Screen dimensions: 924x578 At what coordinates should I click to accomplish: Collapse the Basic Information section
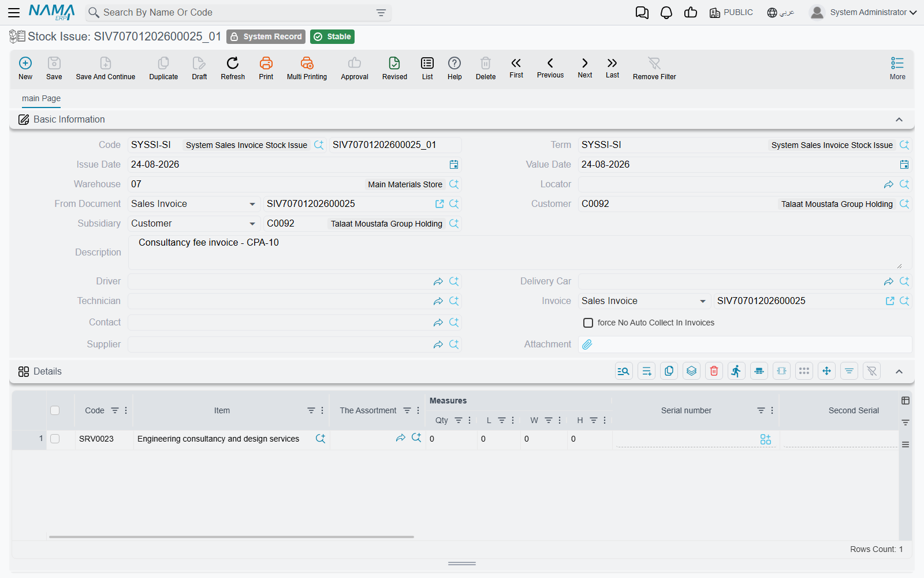[899, 120]
